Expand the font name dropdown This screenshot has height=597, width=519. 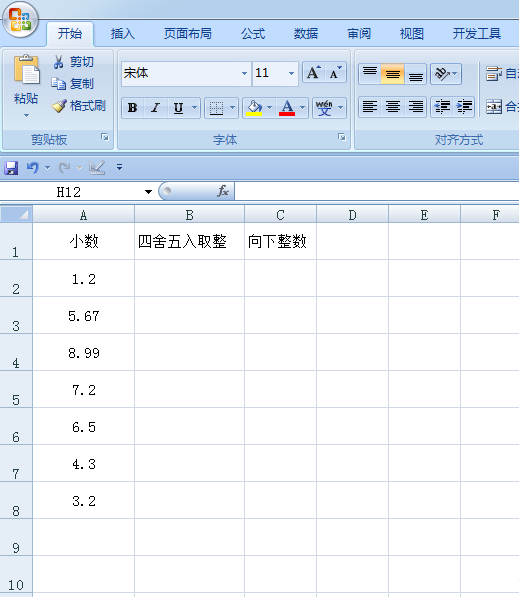(244, 73)
